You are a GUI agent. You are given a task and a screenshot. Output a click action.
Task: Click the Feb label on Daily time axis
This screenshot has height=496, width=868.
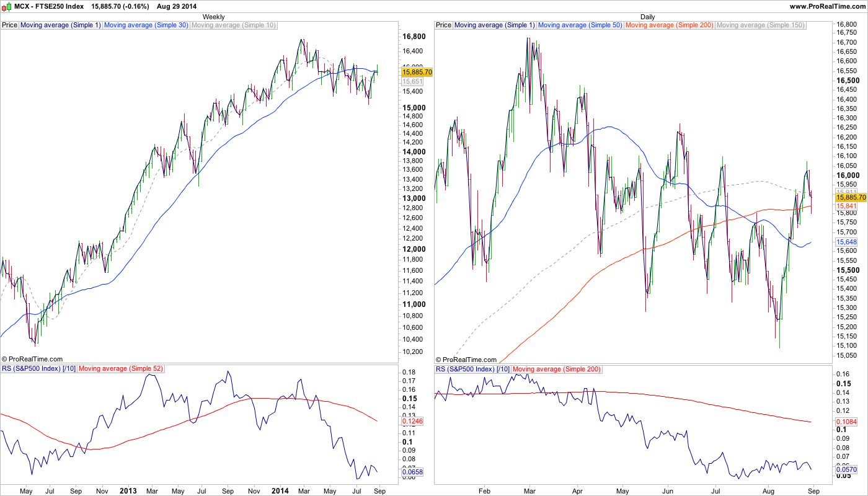click(484, 490)
